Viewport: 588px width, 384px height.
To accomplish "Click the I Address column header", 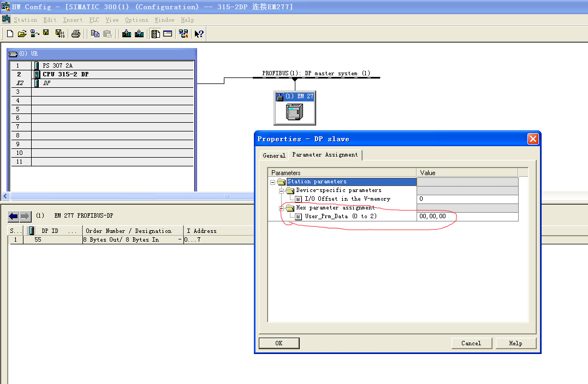I will 219,231.
